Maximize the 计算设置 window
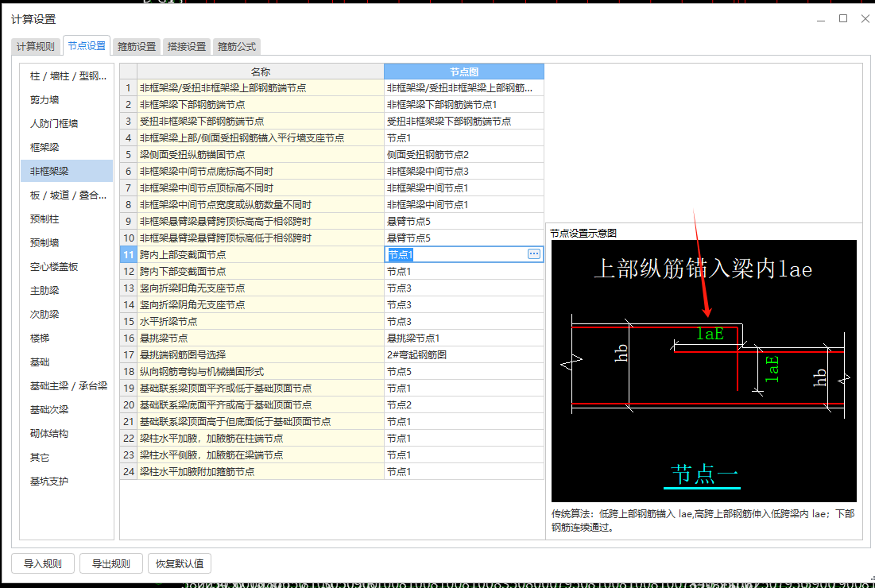 click(x=843, y=18)
